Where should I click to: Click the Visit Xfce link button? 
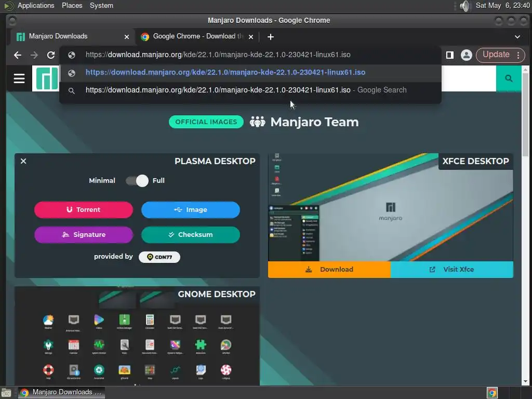click(x=452, y=270)
